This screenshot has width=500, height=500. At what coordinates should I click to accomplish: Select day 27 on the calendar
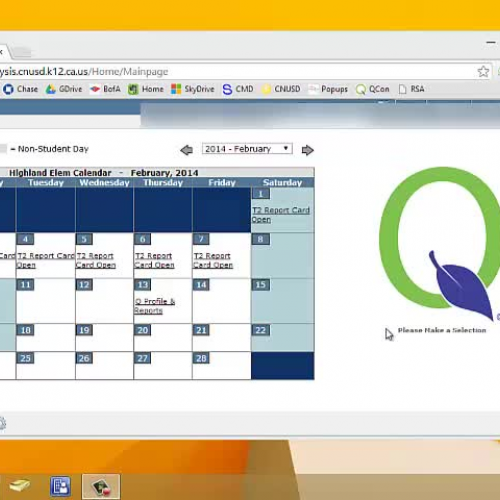click(x=143, y=358)
